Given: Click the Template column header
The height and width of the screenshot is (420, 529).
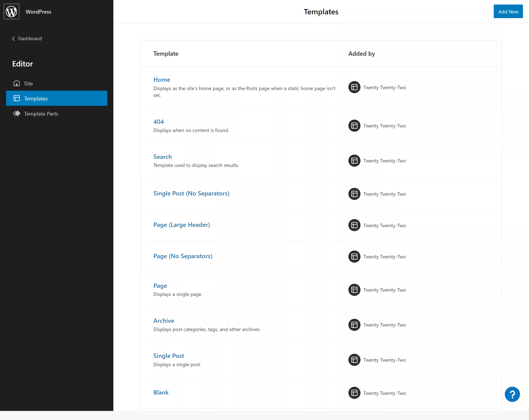Looking at the screenshot, I should [x=166, y=53].
